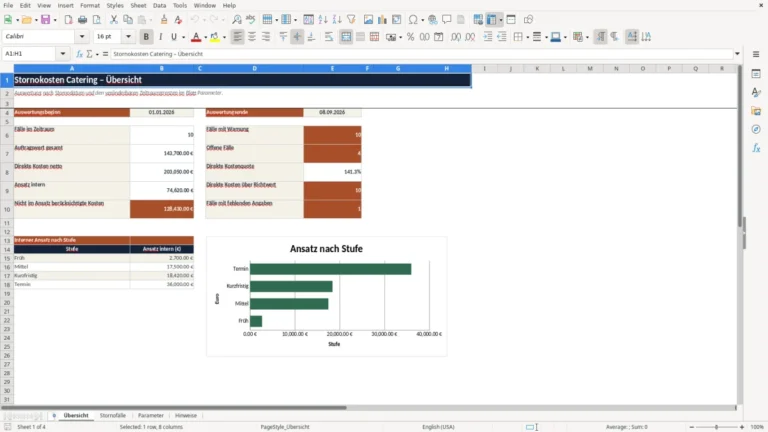Image resolution: width=768 pixels, height=432 pixels.
Task: Switch to the Stornofälle sheet tab
Action: pos(113,415)
